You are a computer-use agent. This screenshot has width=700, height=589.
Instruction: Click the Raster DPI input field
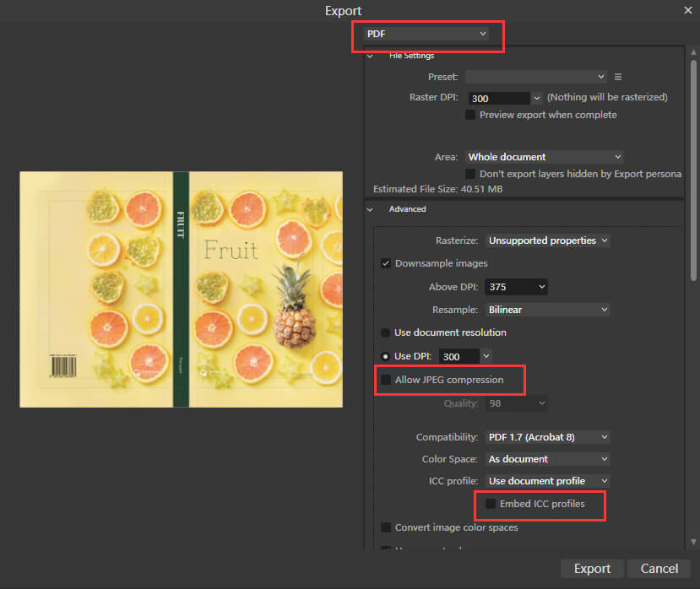(x=498, y=99)
